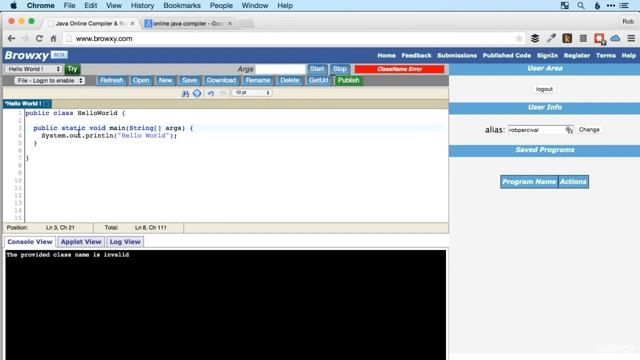640x360 pixels.
Task: Click the Start button
Action: pyautogui.click(x=317, y=69)
